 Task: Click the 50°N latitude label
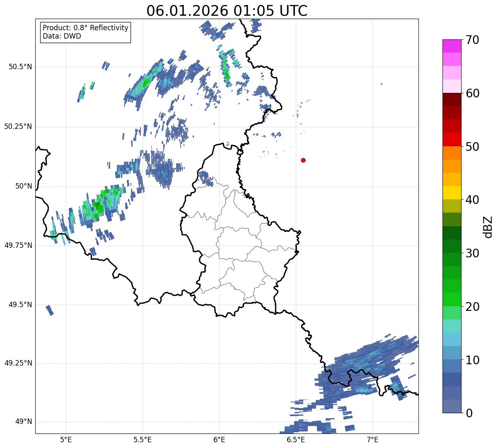point(23,186)
